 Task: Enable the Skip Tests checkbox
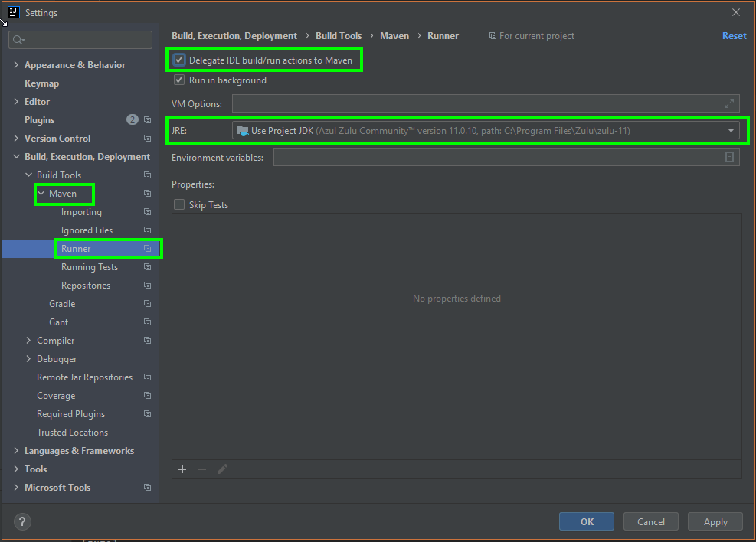pos(179,204)
